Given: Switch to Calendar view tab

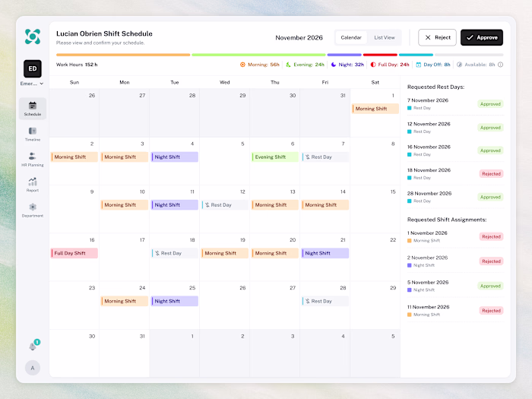Looking at the screenshot, I should pyautogui.click(x=351, y=38).
